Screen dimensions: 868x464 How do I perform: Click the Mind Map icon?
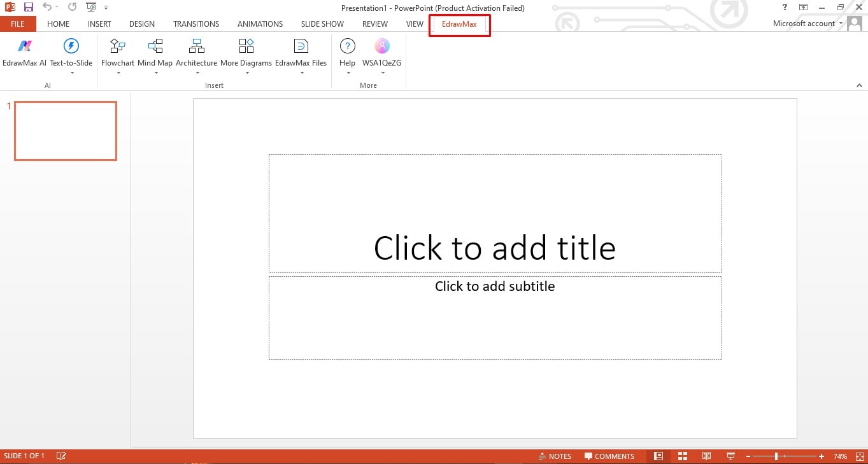point(155,46)
